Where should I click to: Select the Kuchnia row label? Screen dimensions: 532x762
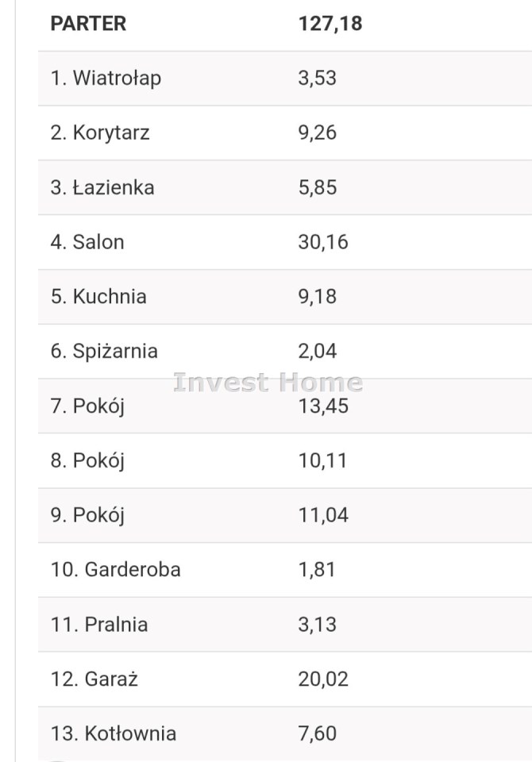[x=98, y=297]
